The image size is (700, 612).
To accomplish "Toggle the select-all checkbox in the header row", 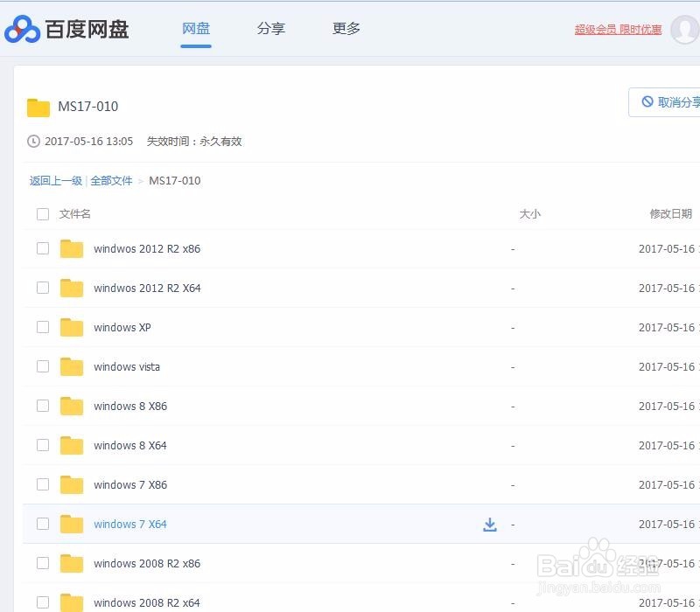I will [43, 213].
